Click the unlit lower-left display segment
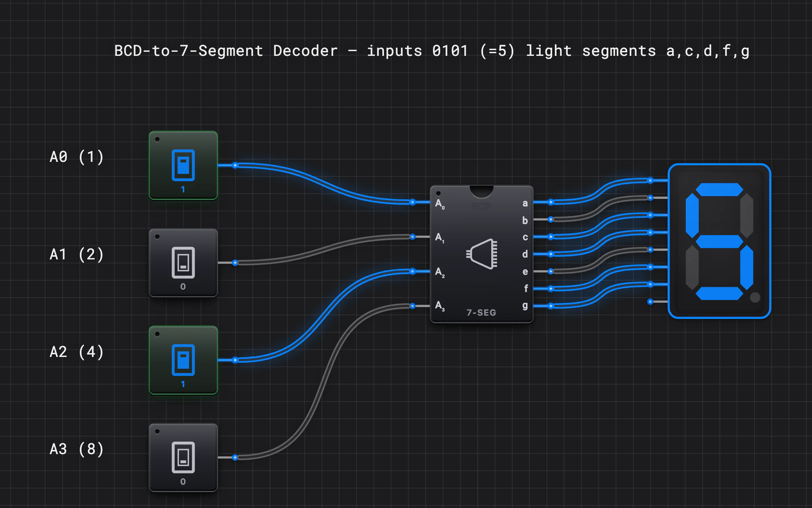 coord(692,267)
